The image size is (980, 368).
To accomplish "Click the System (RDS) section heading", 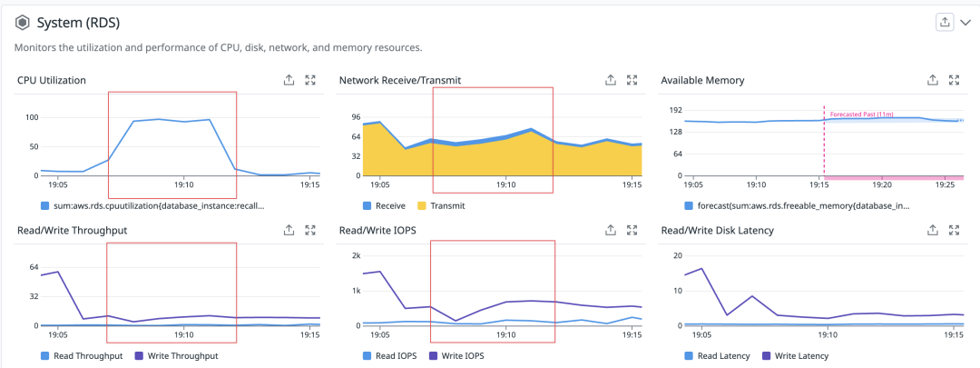I will (x=78, y=23).
